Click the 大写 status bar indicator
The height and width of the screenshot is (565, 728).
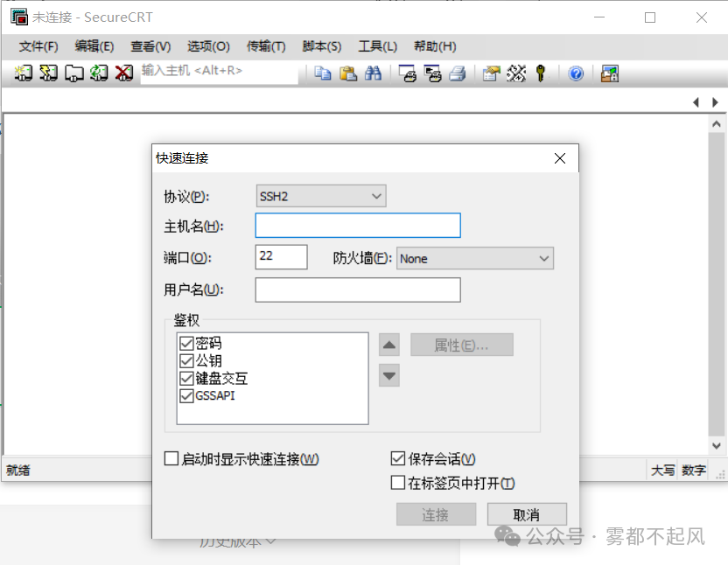coord(662,471)
